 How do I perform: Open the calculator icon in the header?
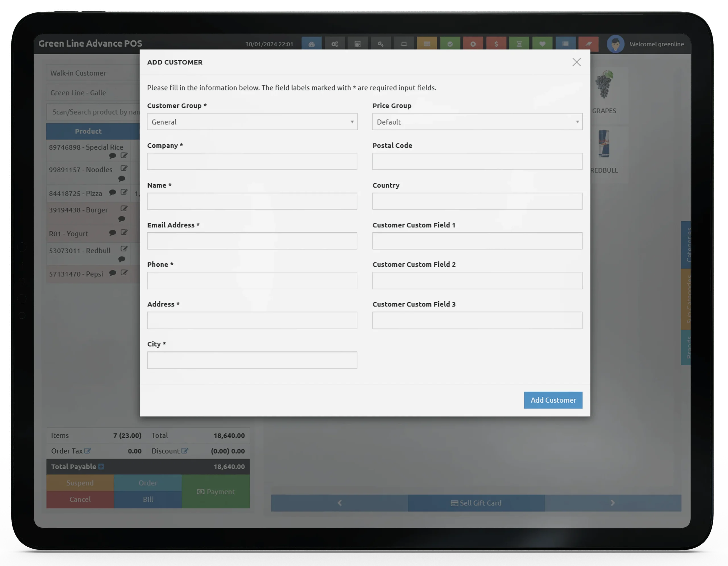357,44
